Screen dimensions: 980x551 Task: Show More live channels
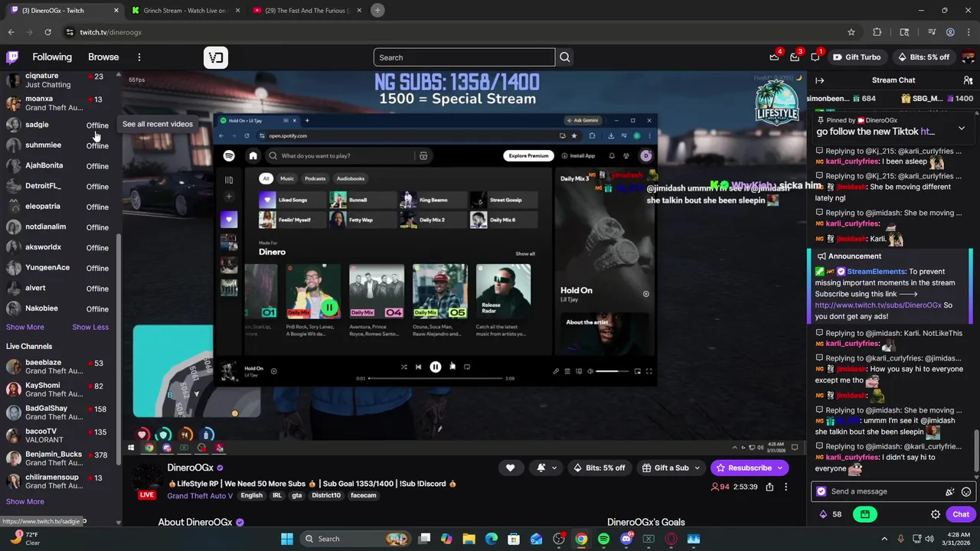[25, 502]
